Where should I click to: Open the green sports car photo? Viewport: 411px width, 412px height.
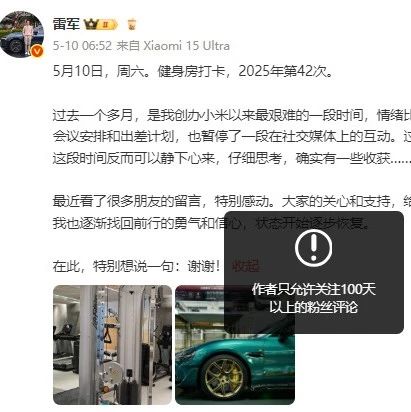click(235, 345)
